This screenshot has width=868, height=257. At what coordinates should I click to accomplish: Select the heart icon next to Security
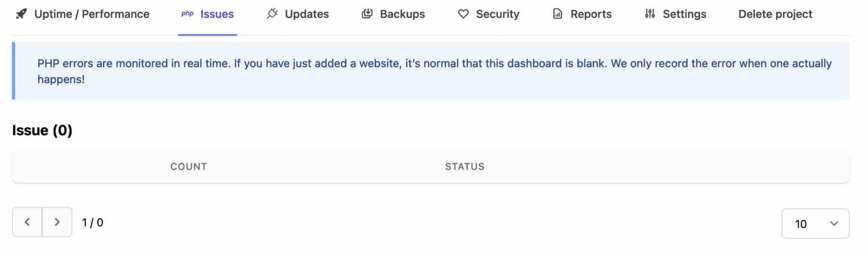coord(463,14)
